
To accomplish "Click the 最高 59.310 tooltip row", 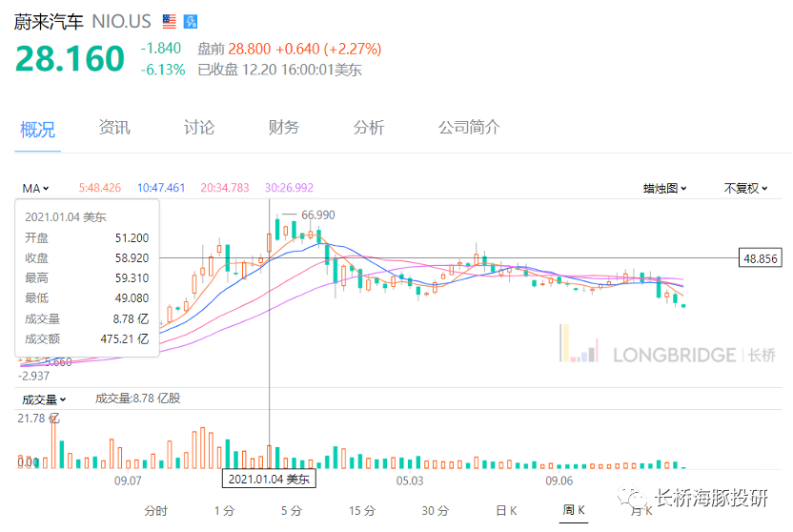I will [87, 278].
